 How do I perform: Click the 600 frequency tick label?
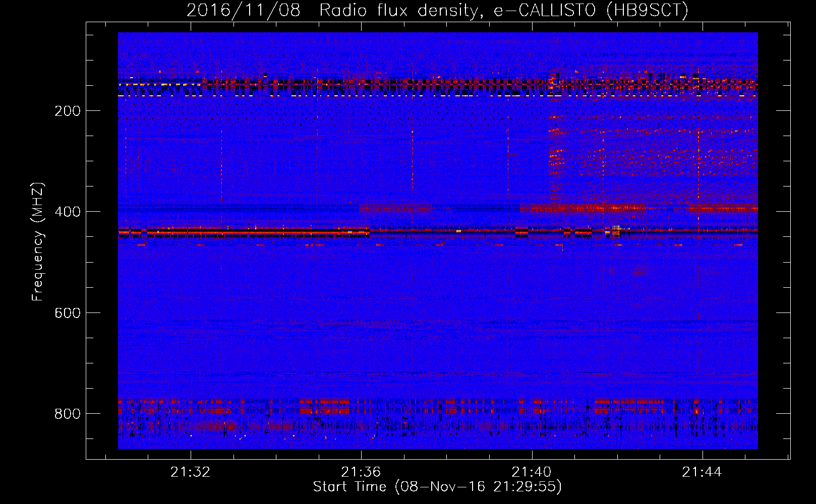click(x=68, y=313)
